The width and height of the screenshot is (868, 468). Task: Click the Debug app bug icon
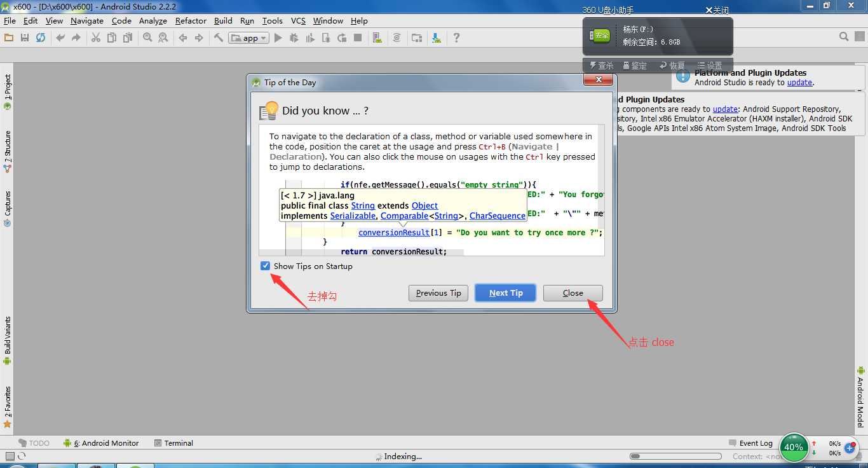[294, 38]
